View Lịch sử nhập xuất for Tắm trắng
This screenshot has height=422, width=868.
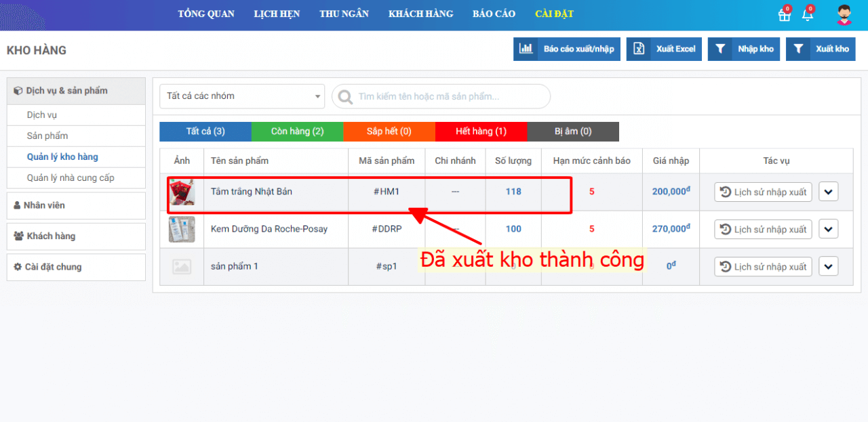[763, 192]
